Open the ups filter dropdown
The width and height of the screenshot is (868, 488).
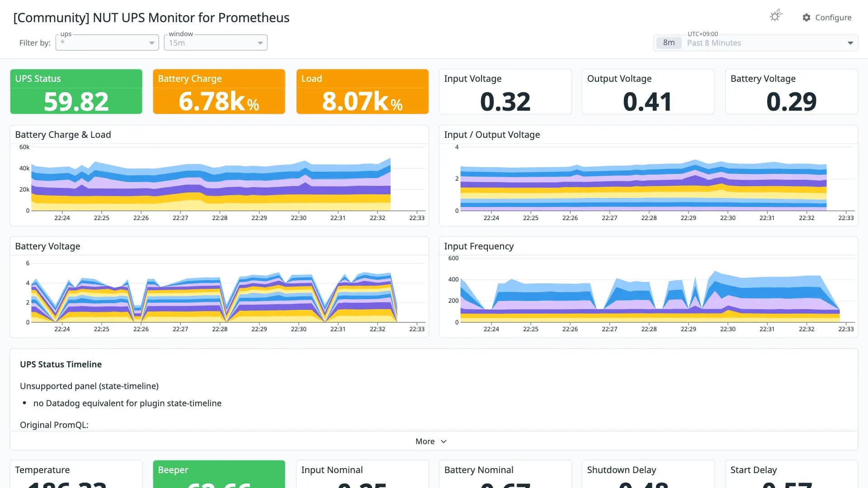tap(107, 42)
